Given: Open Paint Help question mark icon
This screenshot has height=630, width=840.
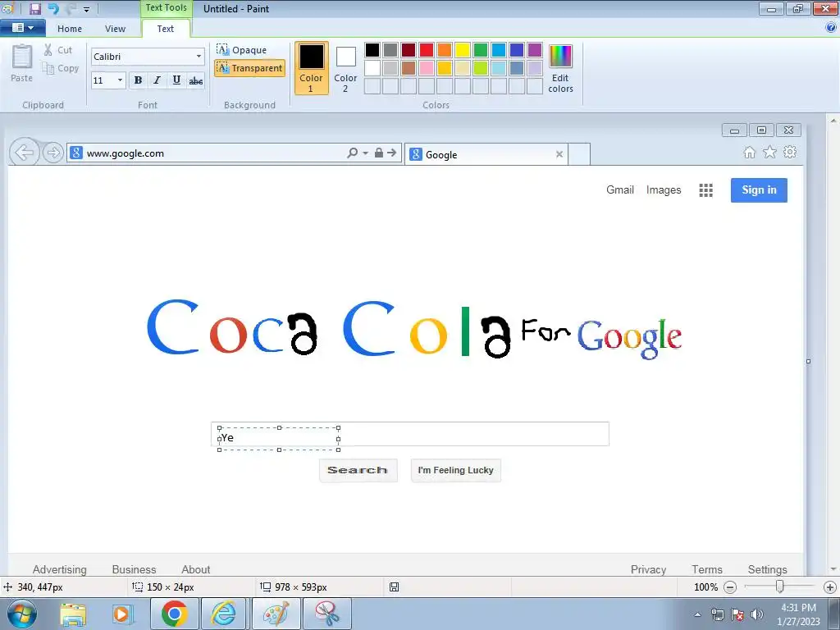Looking at the screenshot, I should click(831, 28).
